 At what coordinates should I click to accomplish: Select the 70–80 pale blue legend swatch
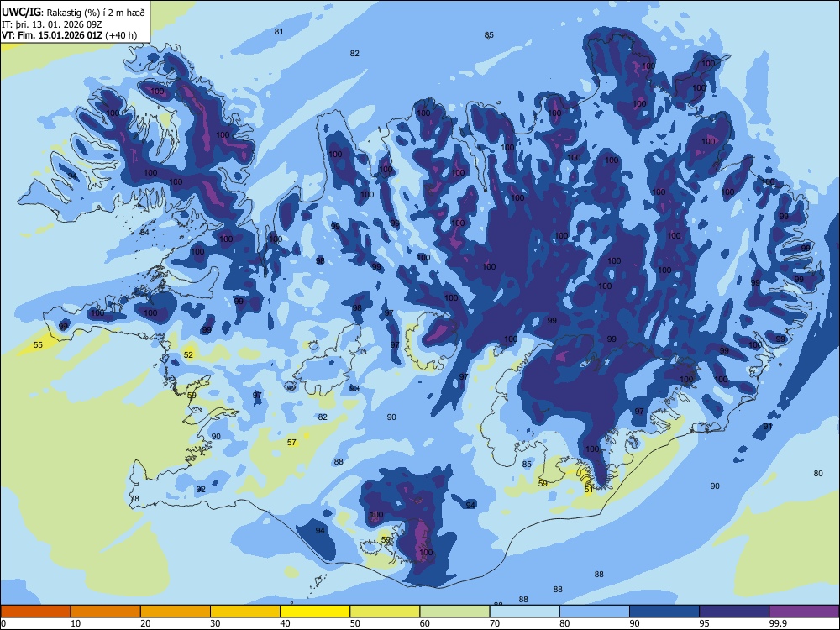pos(524,612)
